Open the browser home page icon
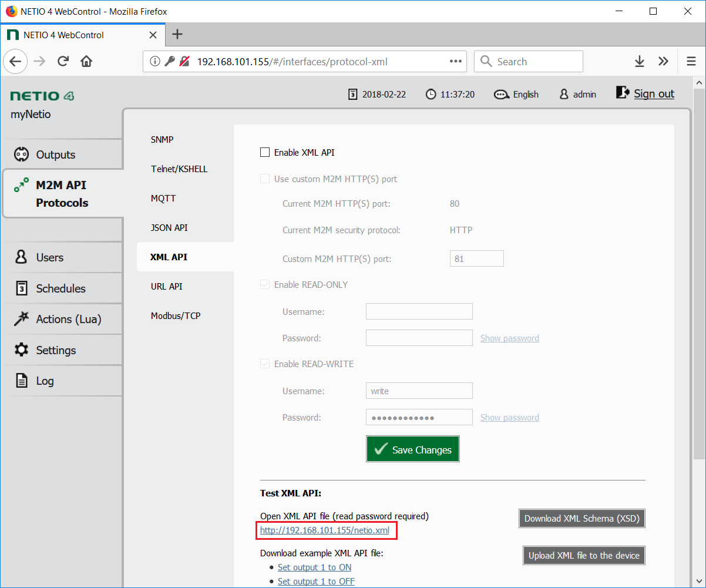This screenshot has width=706, height=588. [86, 61]
